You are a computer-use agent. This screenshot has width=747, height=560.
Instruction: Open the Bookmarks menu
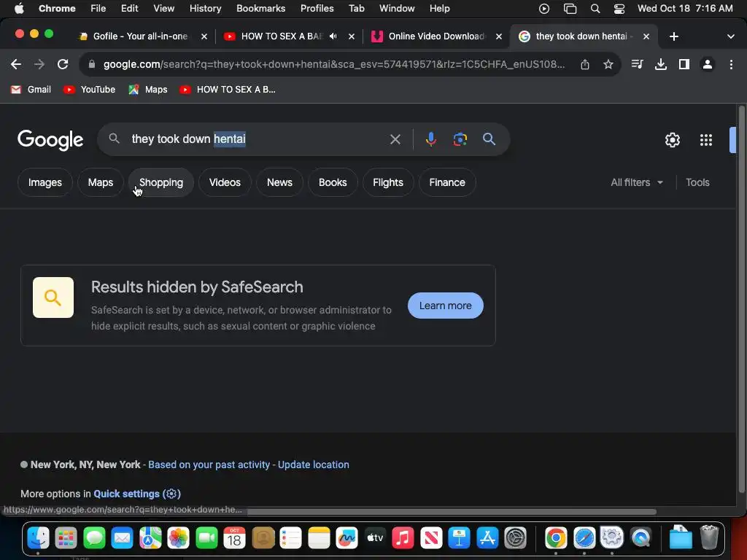pos(260,9)
